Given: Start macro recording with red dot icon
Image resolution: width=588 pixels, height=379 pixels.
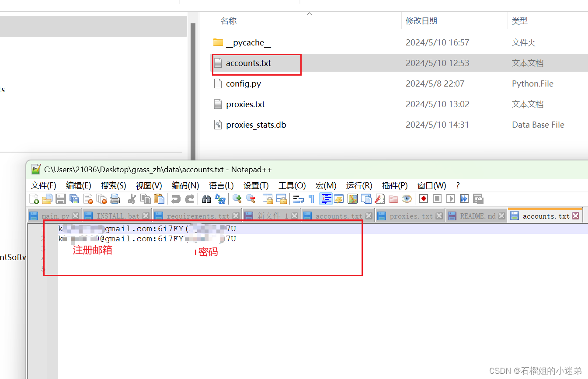Looking at the screenshot, I should [423, 199].
